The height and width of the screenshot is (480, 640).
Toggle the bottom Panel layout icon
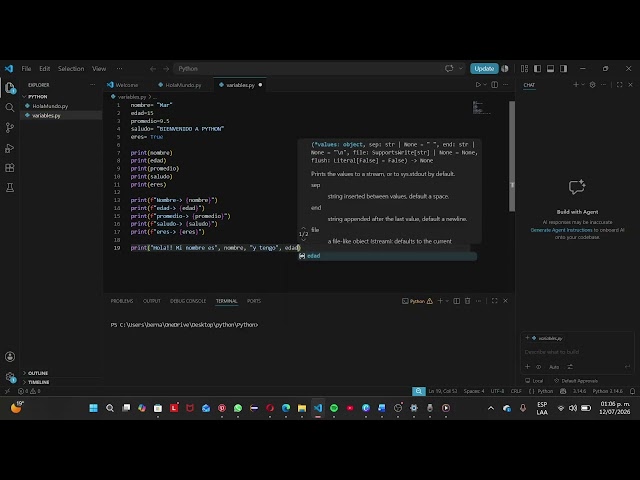coord(551,69)
